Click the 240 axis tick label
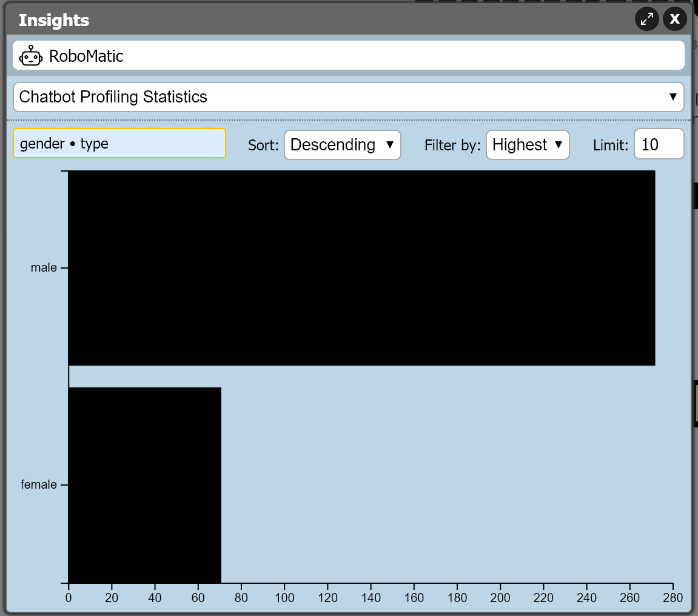The height and width of the screenshot is (616, 698). click(586, 598)
